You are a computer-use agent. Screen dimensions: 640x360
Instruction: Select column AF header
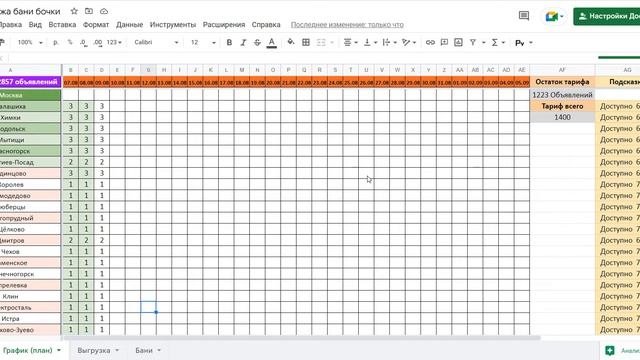click(x=562, y=70)
